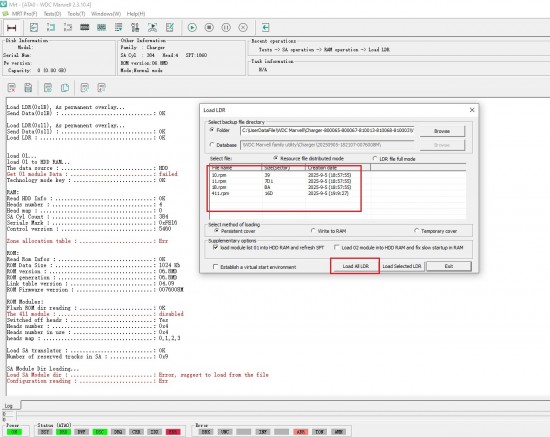
Task: Close the Load LDR dialog
Action: [472, 110]
